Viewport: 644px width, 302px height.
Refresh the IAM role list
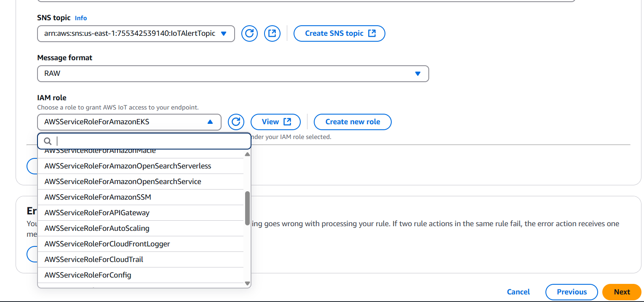coord(236,122)
